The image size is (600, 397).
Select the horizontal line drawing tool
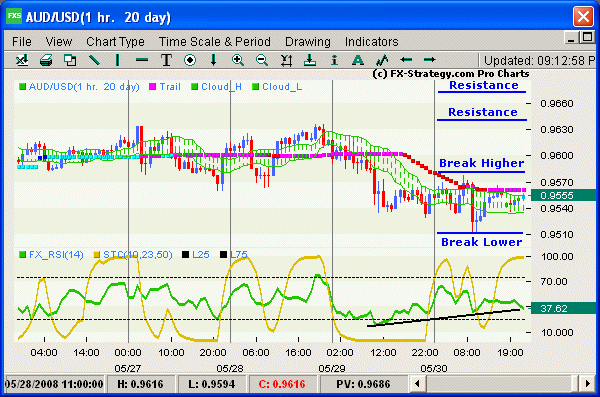click(142, 60)
